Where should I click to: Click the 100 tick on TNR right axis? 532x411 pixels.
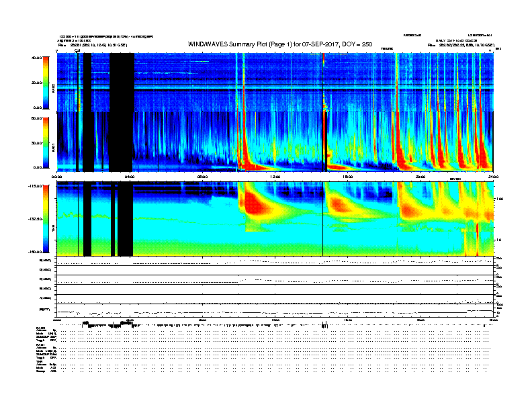(x=500, y=199)
